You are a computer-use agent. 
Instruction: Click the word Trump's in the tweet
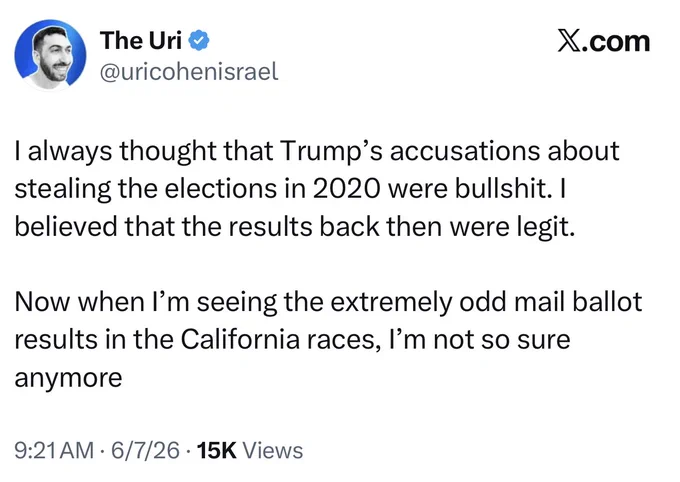(x=332, y=151)
